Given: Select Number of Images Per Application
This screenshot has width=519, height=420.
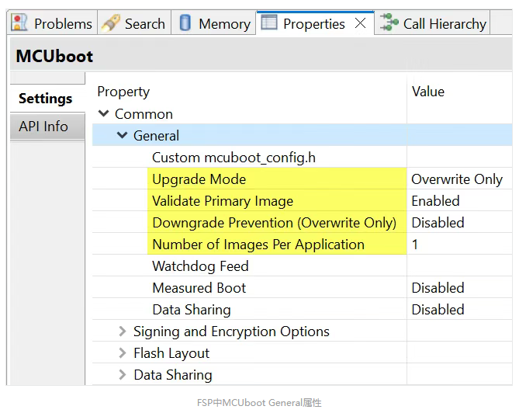Looking at the screenshot, I should (258, 245).
